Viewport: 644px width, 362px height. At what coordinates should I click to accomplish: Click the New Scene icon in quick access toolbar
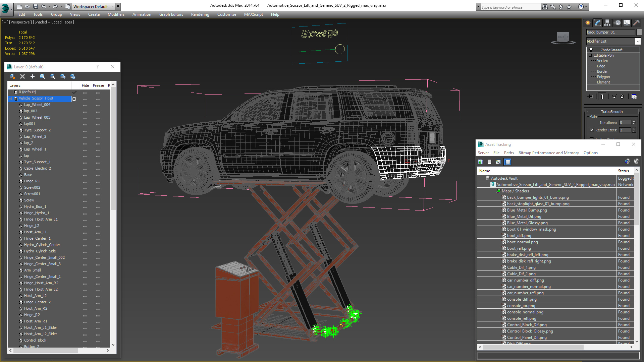19,6
